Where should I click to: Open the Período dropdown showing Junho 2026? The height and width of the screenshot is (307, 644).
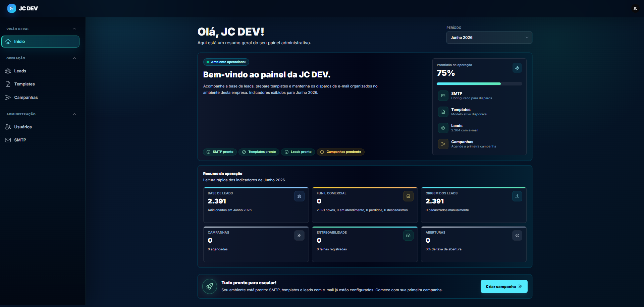pos(489,38)
